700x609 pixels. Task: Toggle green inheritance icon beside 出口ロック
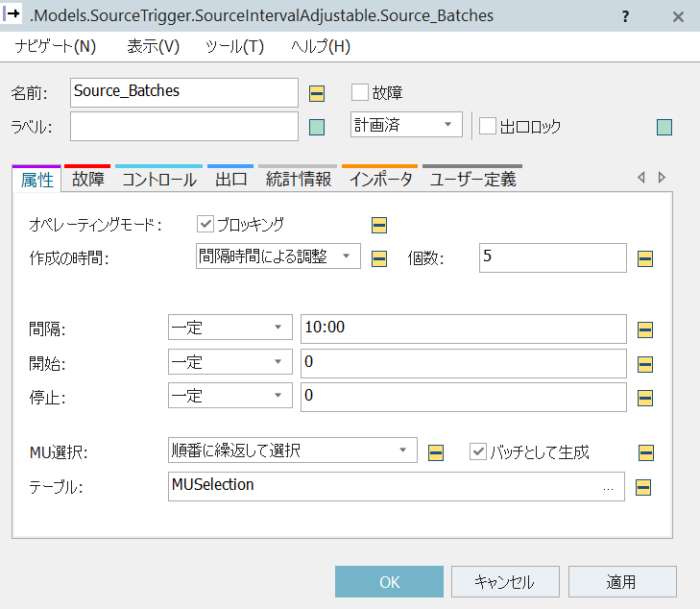pyautogui.click(x=664, y=127)
